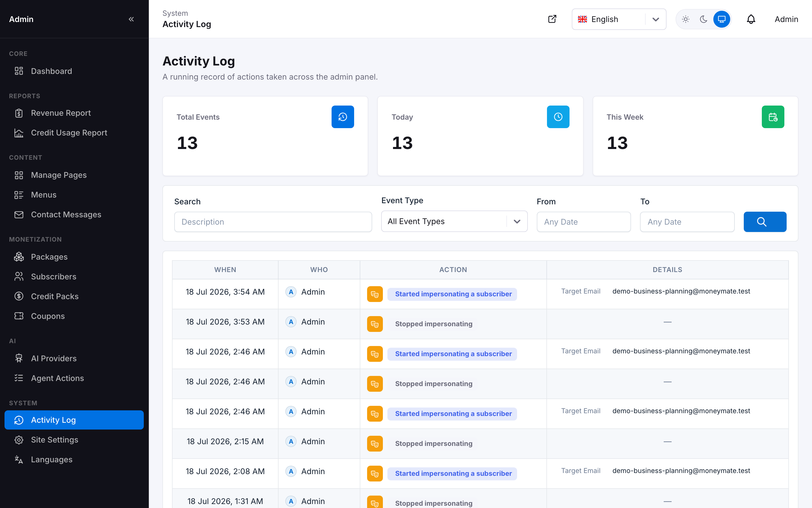Click the System breadcrumb label
The height and width of the screenshot is (508, 812).
pos(175,13)
